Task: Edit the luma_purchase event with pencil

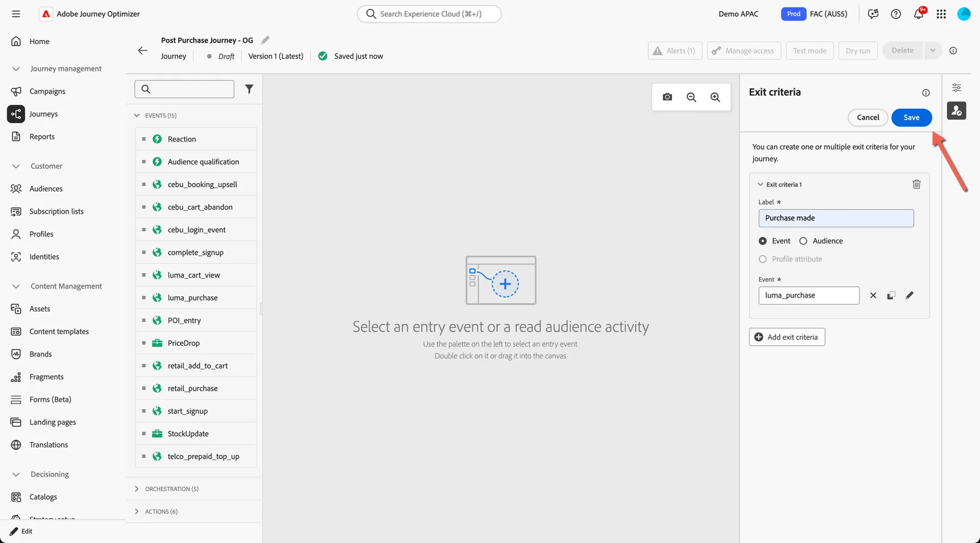Action: click(x=909, y=295)
